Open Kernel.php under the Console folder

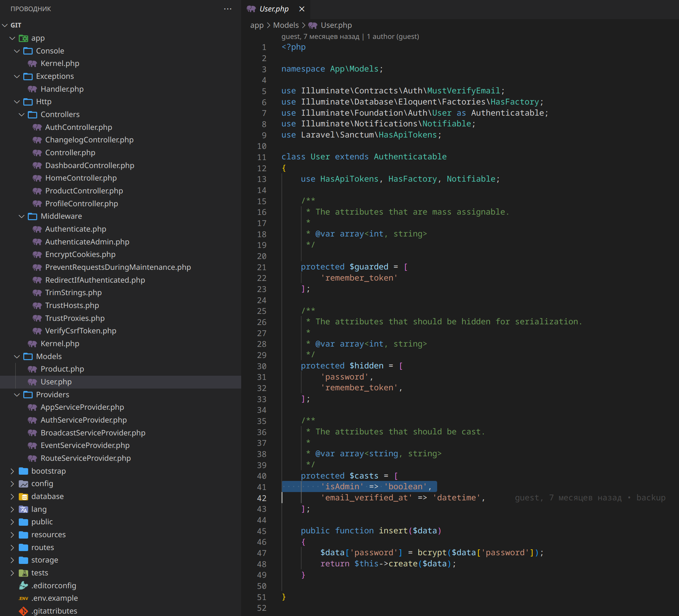click(60, 64)
